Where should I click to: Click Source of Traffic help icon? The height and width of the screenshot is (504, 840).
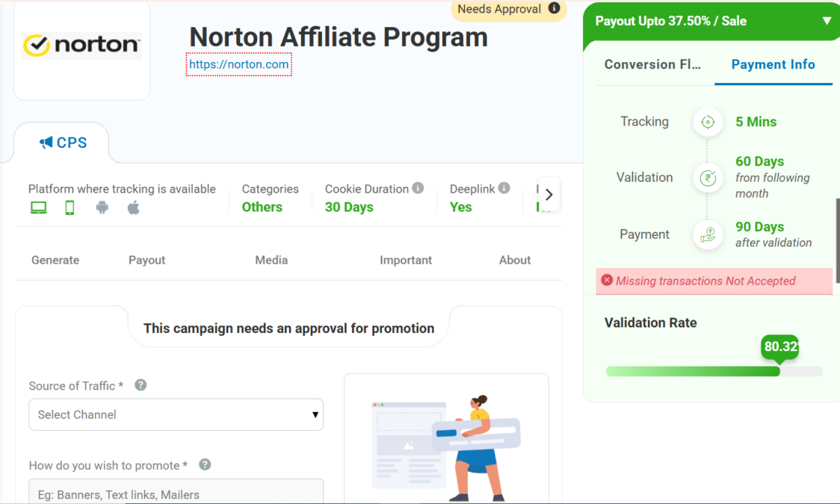140,385
